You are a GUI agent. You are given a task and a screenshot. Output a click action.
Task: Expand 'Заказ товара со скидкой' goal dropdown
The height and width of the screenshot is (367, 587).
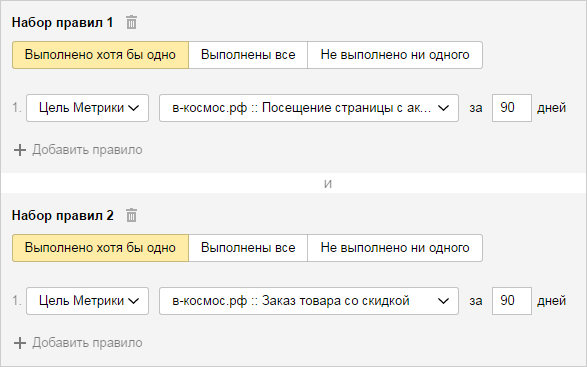pyautogui.click(x=309, y=301)
